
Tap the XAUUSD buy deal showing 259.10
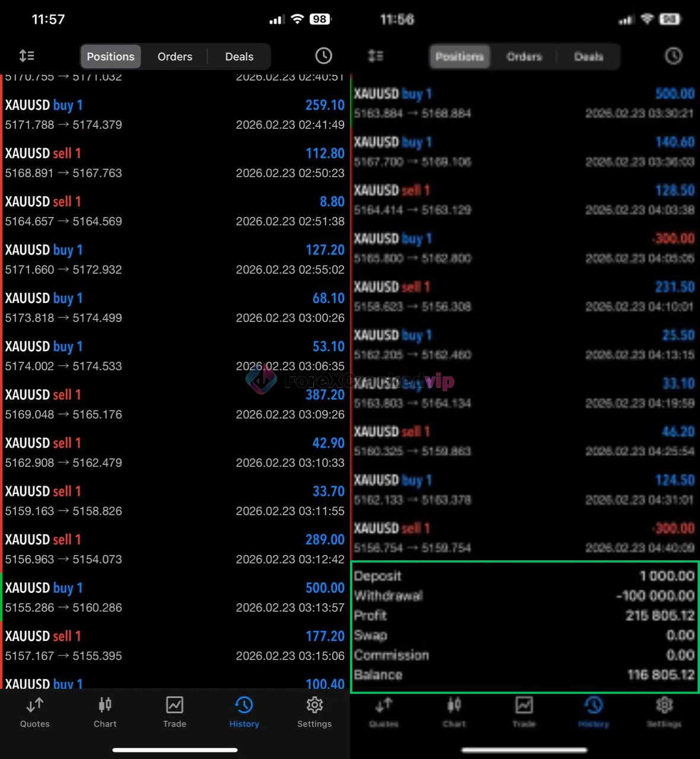point(175,114)
